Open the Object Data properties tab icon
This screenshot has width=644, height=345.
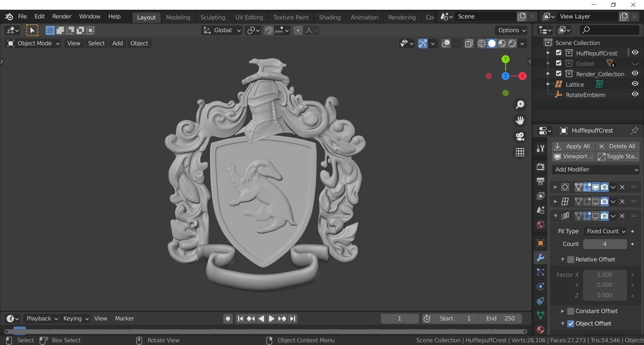click(540, 315)
